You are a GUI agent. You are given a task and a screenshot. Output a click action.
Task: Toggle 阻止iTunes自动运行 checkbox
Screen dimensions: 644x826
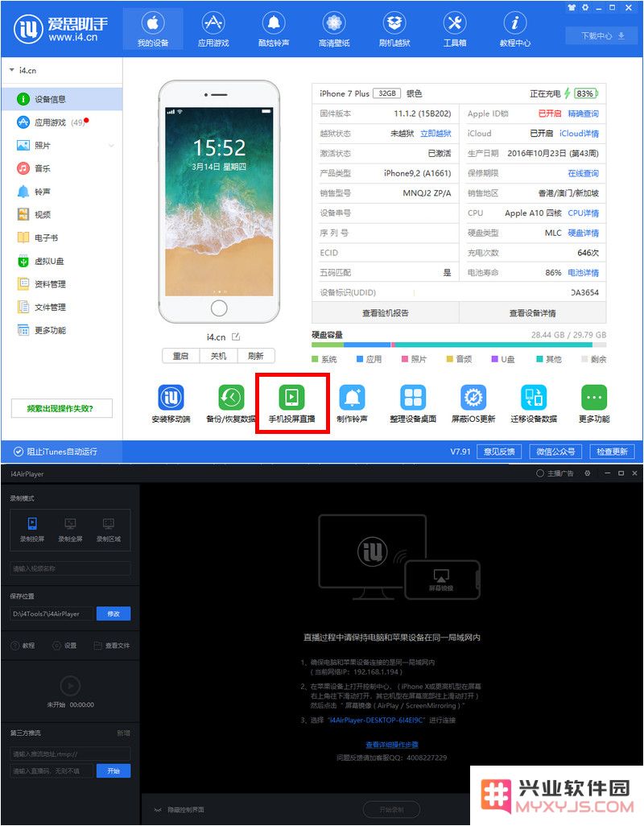coord(19,452)
